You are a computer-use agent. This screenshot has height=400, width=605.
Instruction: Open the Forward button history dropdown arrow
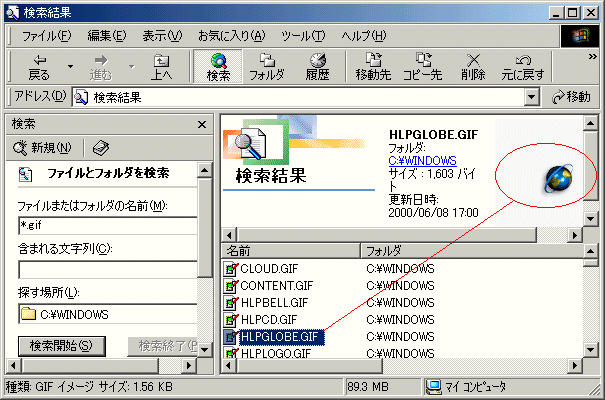(x=132, y=67)
